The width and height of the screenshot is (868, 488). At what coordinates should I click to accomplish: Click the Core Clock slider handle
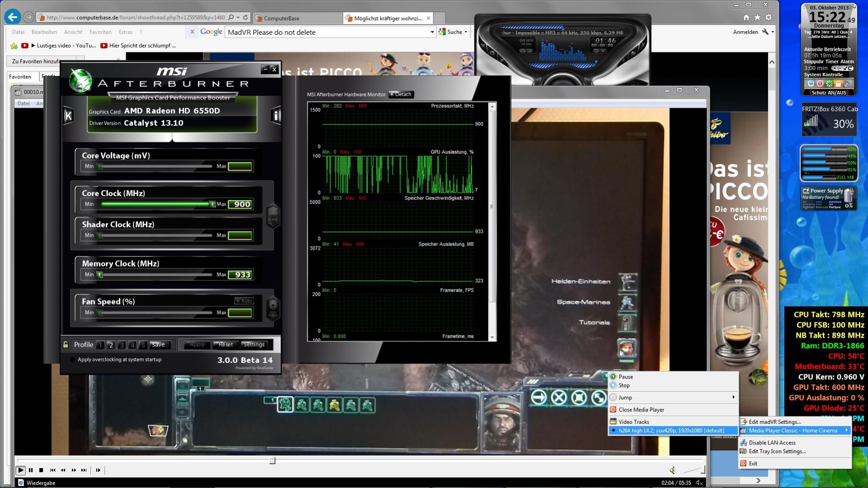[212, 204]
